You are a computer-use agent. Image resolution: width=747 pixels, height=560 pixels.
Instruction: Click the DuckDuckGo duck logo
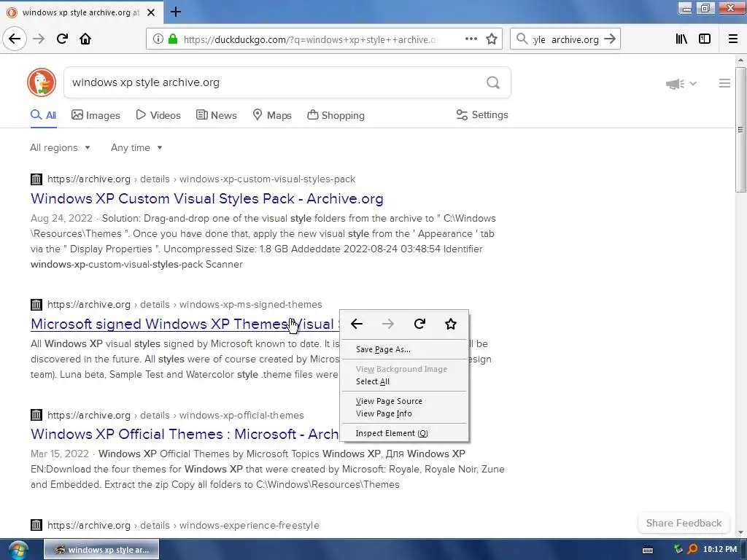42,82
